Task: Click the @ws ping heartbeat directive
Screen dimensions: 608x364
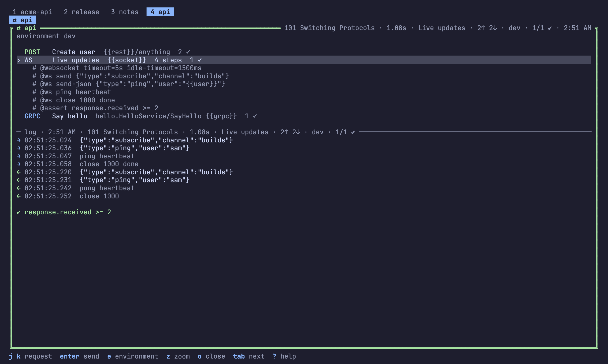Action: [x=72, y=92]
